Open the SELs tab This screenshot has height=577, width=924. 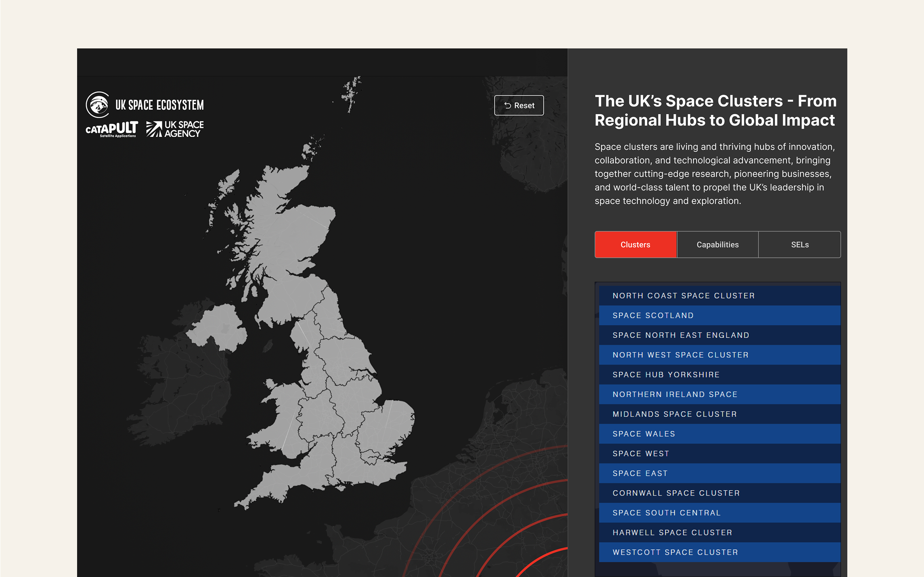pyautogui.click(x=799, y=245)
